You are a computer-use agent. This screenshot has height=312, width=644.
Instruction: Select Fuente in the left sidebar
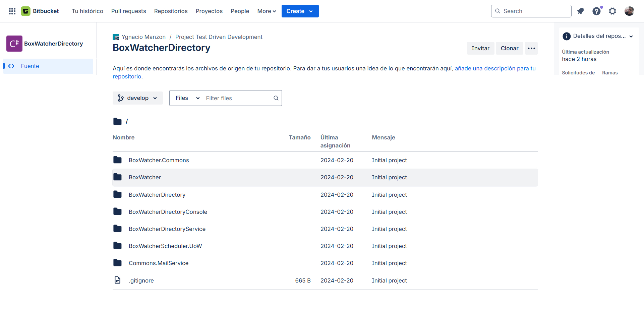click(x=30, y=66)
